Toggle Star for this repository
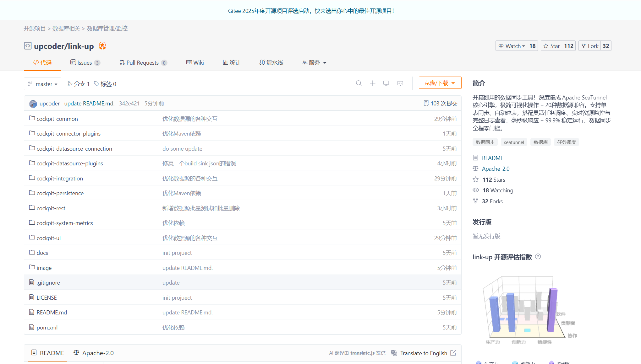The image size is (641, 364). point(551,46)
